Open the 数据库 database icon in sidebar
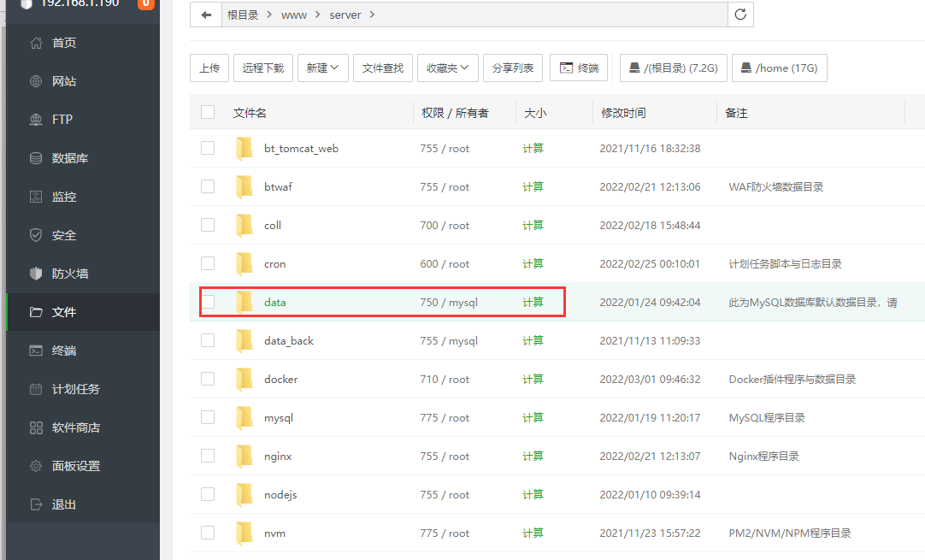The height and width of the screenshot is (560, 925). coord(36,158)
